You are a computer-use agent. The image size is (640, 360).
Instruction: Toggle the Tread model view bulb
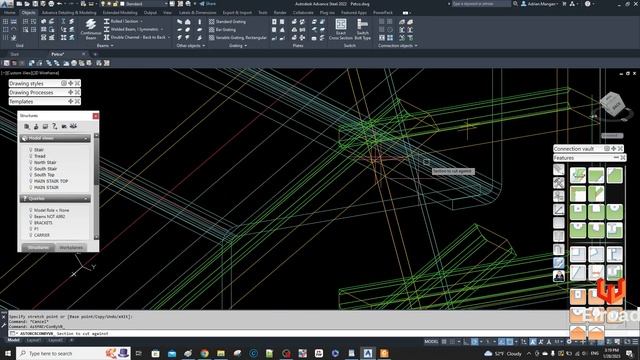[x=31, y=156]
